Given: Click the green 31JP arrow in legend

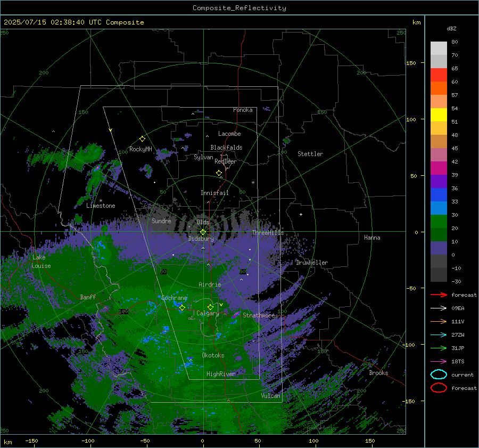Looking at the screenshot, I should 439,348.
